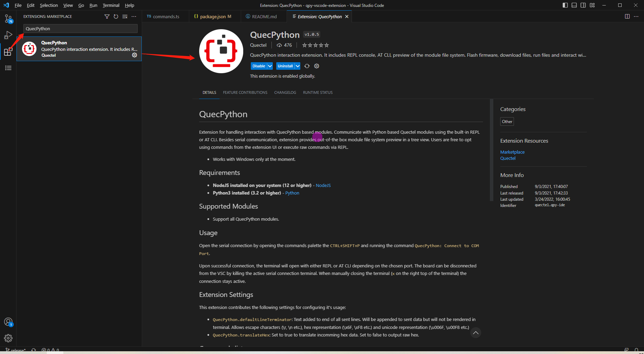The width and height of the screenshot is (644, 354).
Task: Toggle primary side bar layout icon
Action: 565,5
